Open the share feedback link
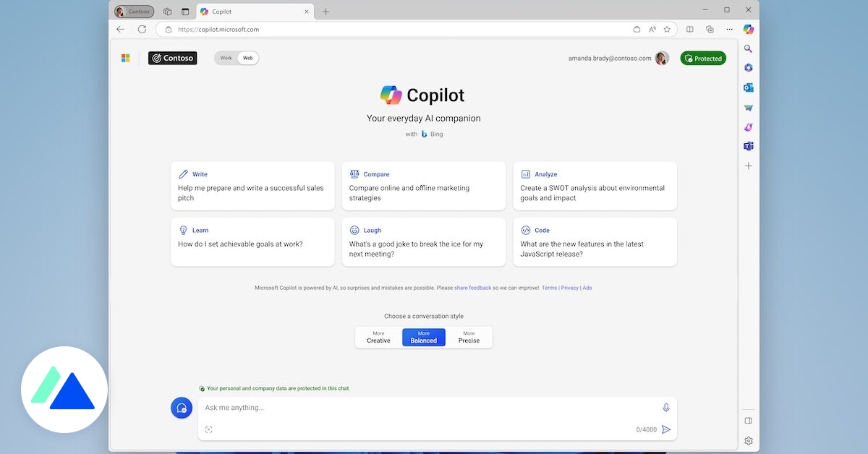Screen dimensions: 868x454 click(472, 288)
